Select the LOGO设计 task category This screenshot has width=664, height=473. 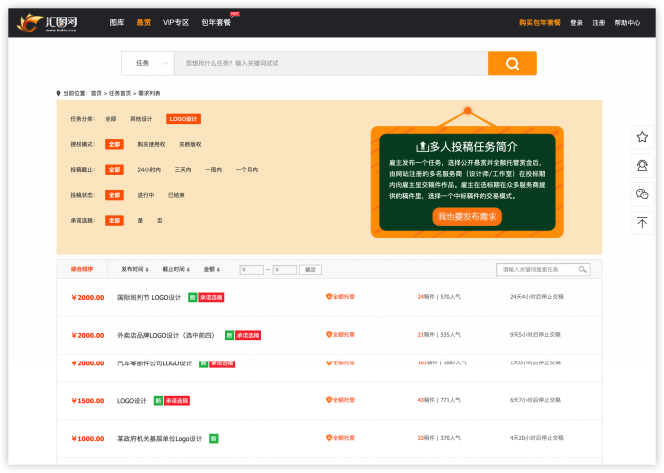coord(183,119)
